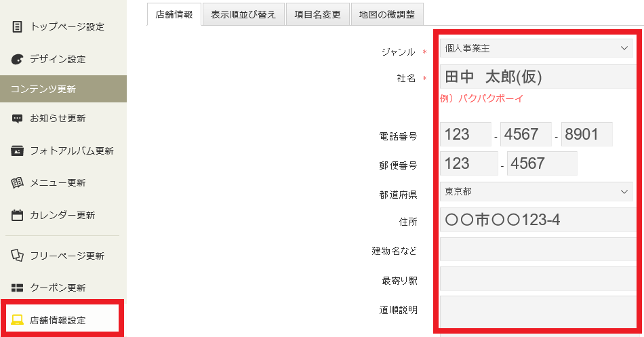Switch to the 表示順並び替え tab
Viewport: 644px width, 337px height.
coord(243,14)
